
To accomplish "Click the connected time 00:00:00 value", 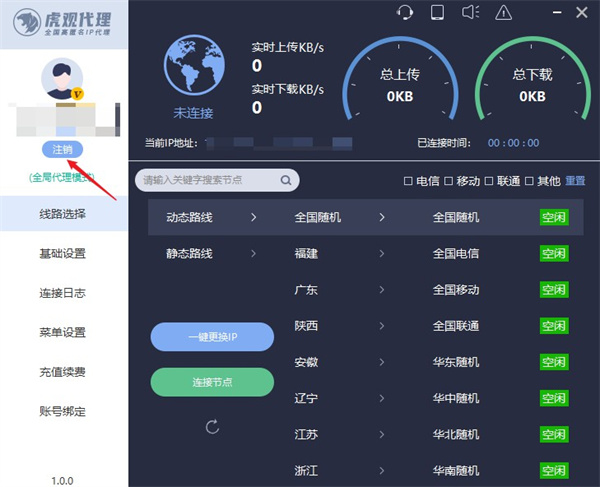I will (513, 143).
